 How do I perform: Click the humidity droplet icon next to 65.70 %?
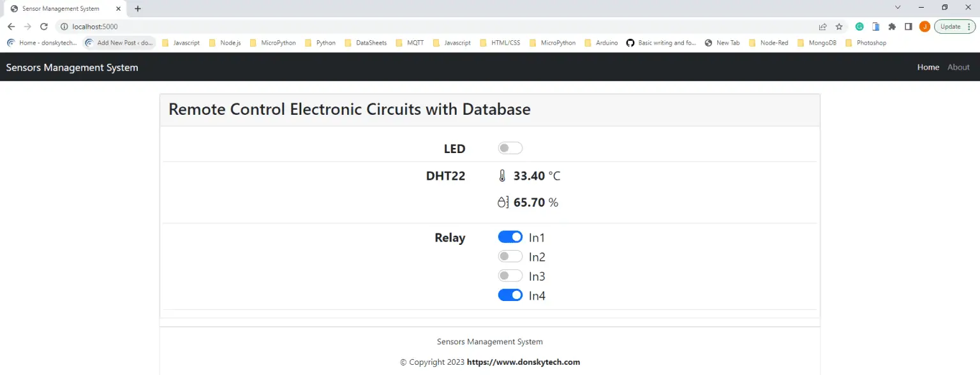point(503,202)
